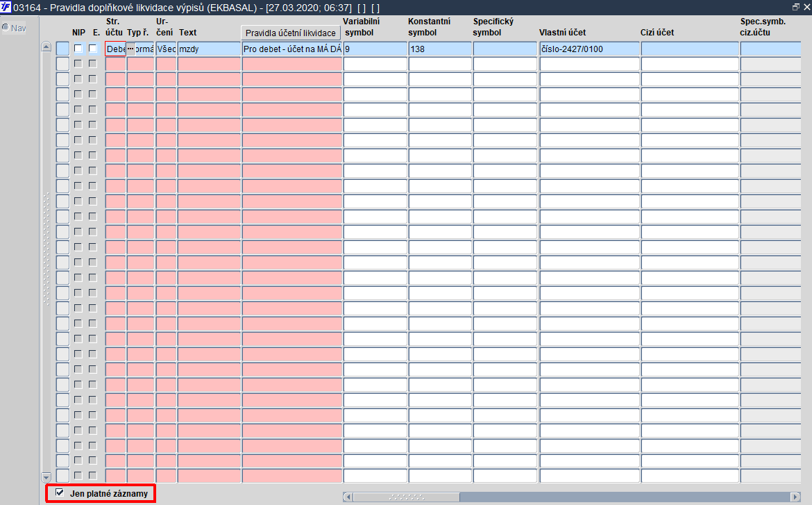Open the Pro debet - účet na MÁ DÁTI list
The width and height of the screenshot is (812, 505).
(292, 49)
